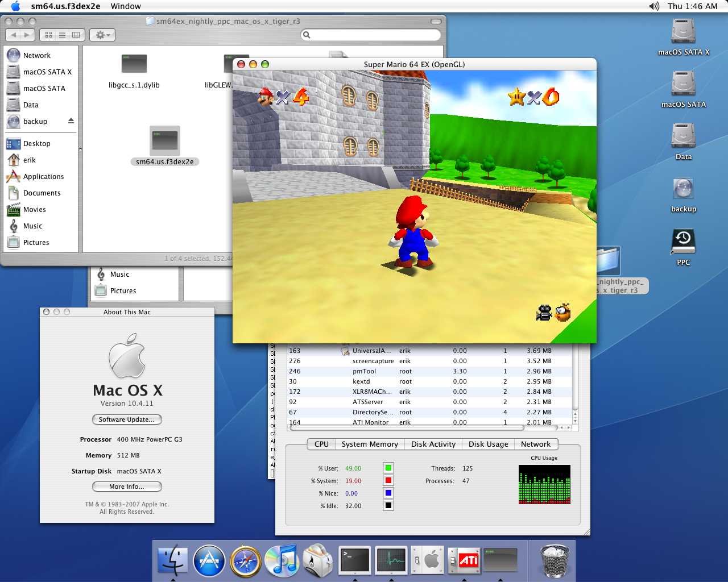Select the DirectorySe... process row

pos(429,412)
